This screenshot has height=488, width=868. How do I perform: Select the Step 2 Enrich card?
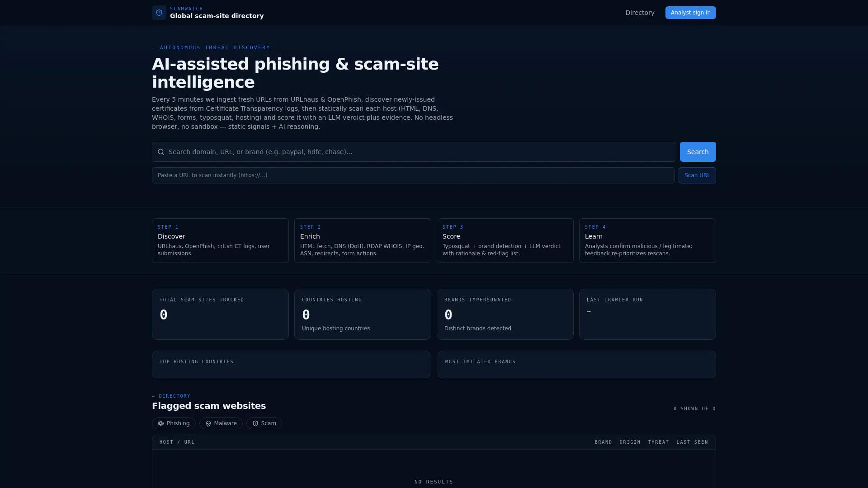click(363, 240)
